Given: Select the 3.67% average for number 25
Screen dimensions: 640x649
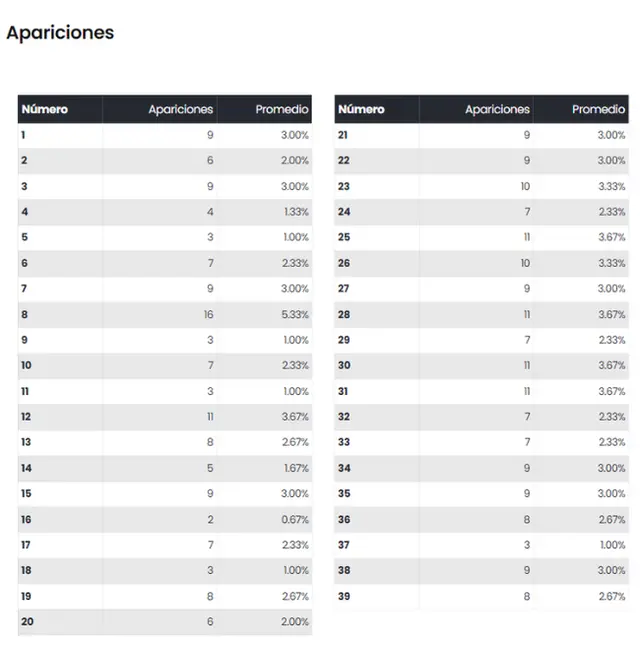Looking at the screenshot, I should [x=611, y=238].
